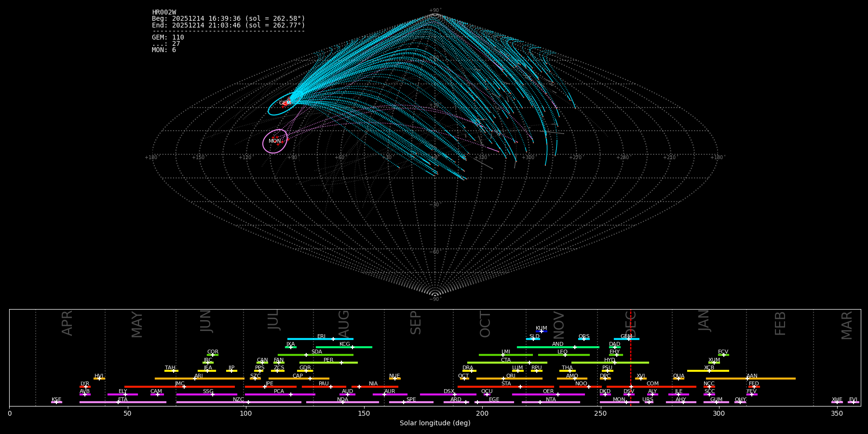Click the red dashed current-date line in the timeline
The width and height of the screenshot is (868, 434).
point(630,357)
